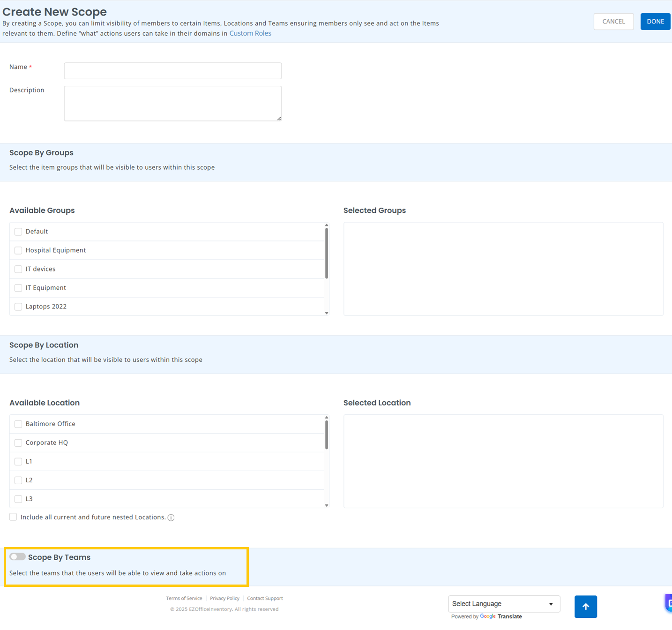Click the nested Locations info icon
The width and height of the screenshot is (672, 630).
click(x=171, y=517)
